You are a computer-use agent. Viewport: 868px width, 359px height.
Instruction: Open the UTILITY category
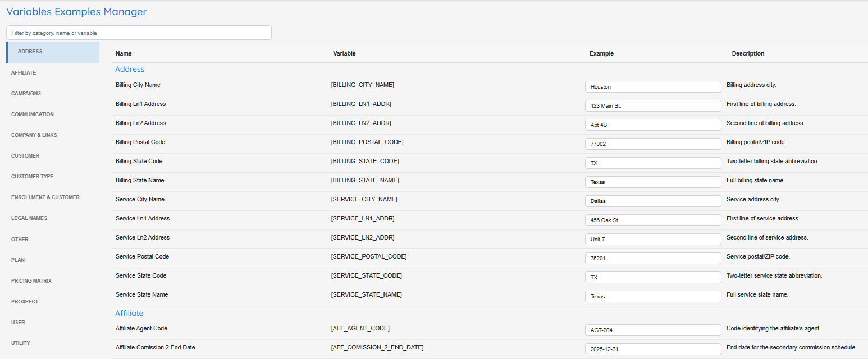21,343
